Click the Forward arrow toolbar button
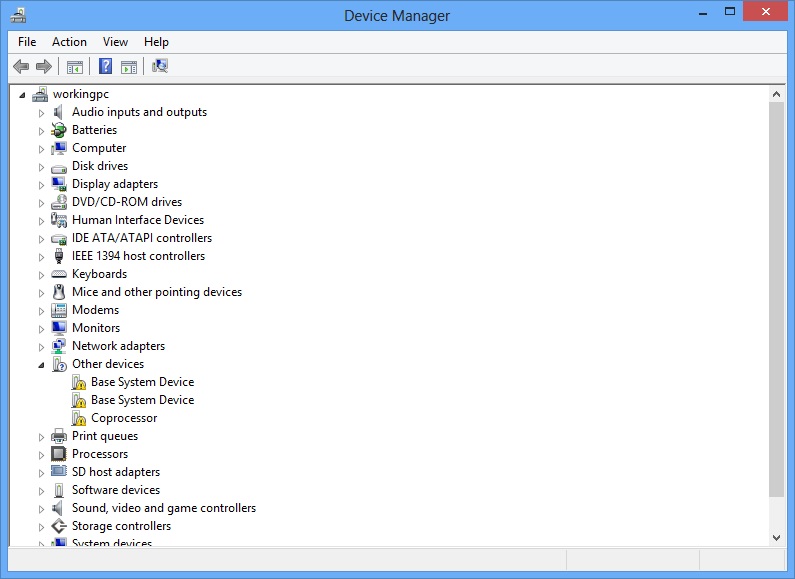 (x=43, y=67)
